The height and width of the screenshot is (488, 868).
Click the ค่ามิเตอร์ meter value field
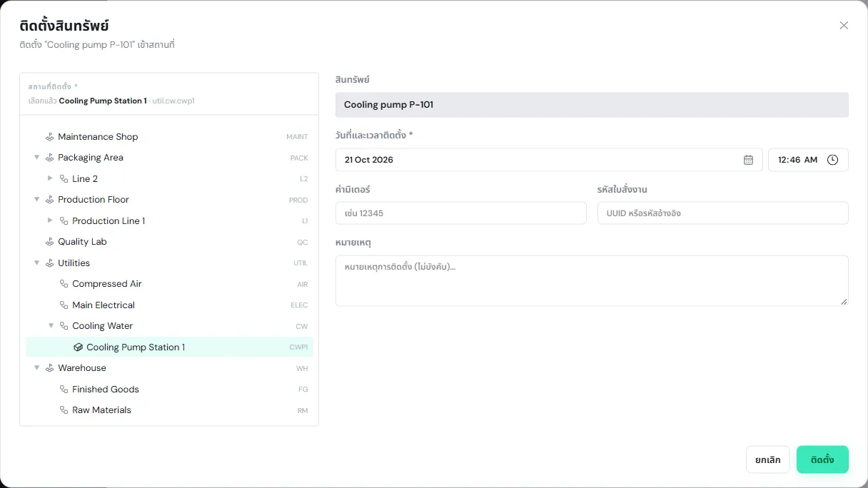tap(461, 213)
